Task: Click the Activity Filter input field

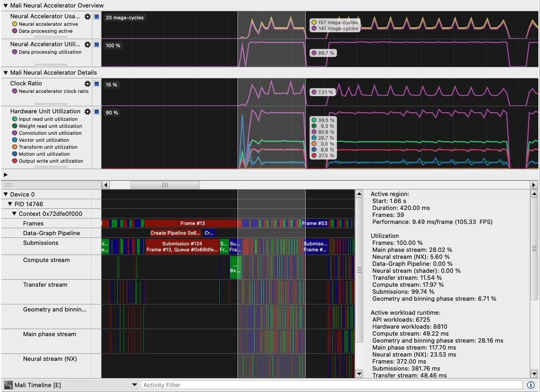Action: click(x=332, y=385)
